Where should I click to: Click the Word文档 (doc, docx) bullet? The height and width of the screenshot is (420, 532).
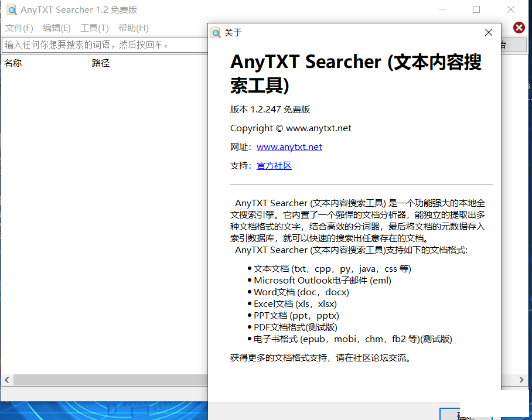(x=298, y=292)
